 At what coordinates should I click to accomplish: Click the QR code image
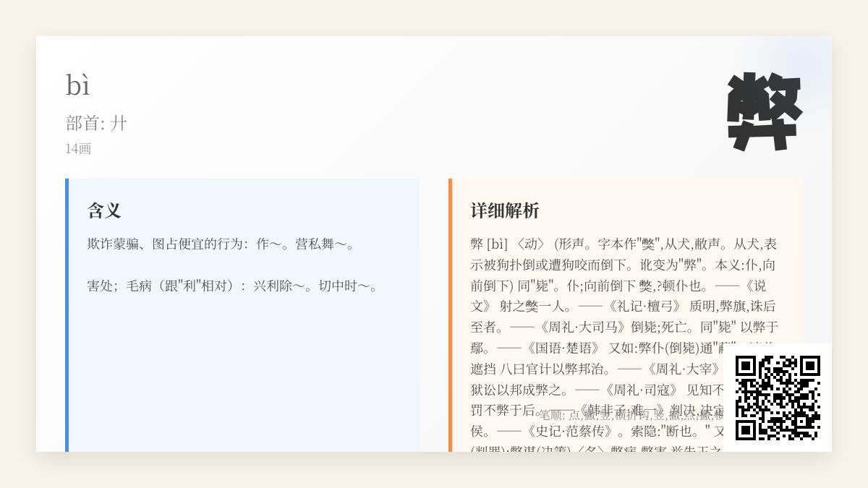[778, 398]
